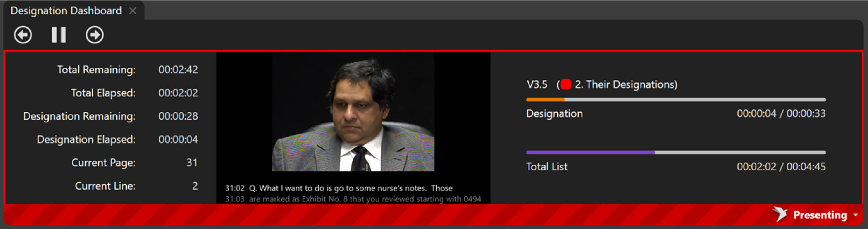Select transcript line 31:03
Viewport: 868px width, 229px height.
(x=353, y=199)
